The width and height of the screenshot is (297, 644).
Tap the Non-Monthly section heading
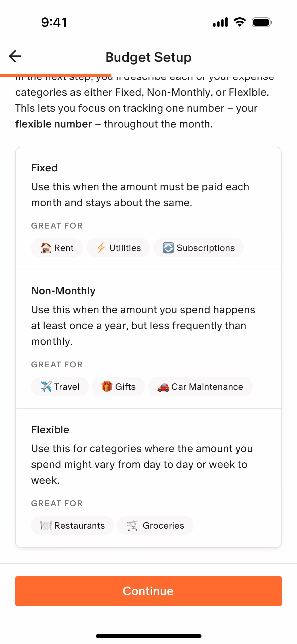[63, 291]
